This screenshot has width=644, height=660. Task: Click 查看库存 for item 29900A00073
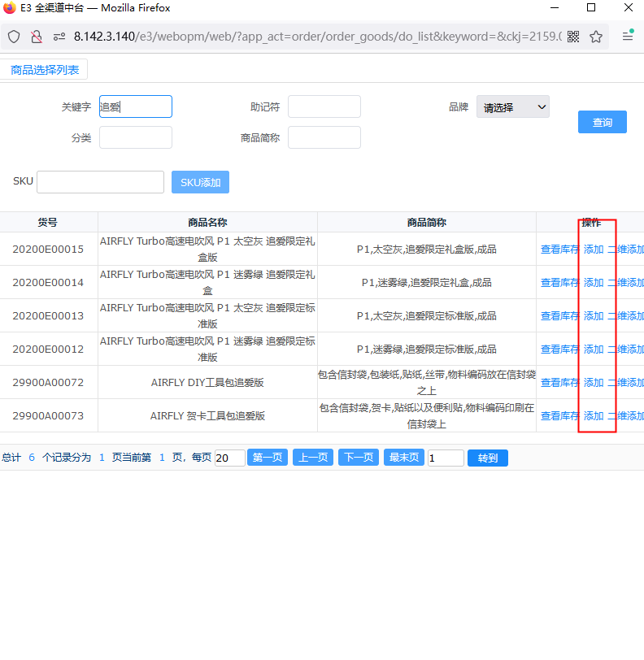pyautogui.click(x=559, y=415)
